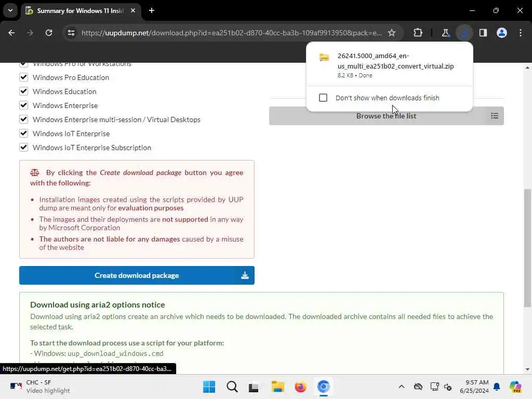Open Task View on taskbar
The height and width of the screenshot is (399, 532).
(x=254, y=387)
